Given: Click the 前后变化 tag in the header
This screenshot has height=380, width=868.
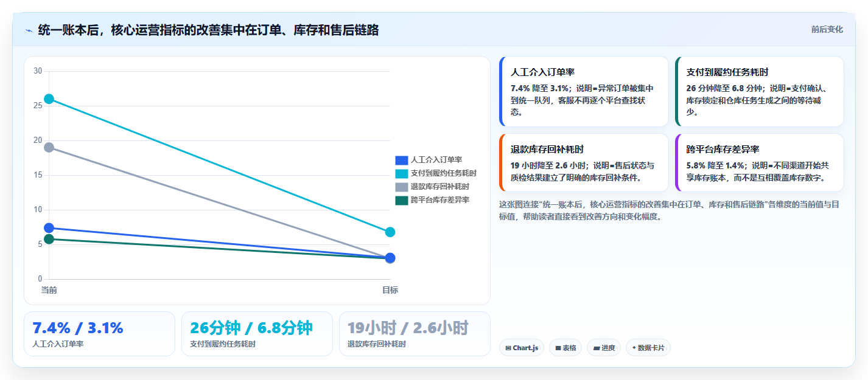Looking at the screenshot, I should [827, 29].
